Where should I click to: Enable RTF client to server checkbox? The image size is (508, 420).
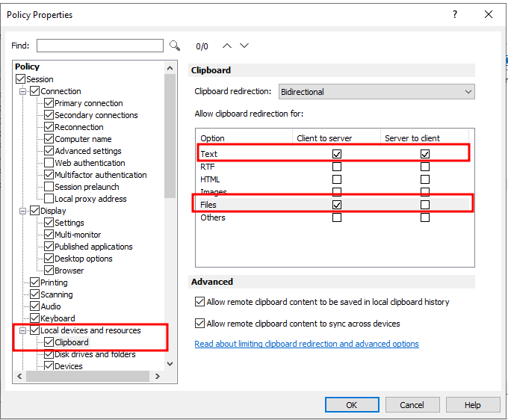point(337,167)
